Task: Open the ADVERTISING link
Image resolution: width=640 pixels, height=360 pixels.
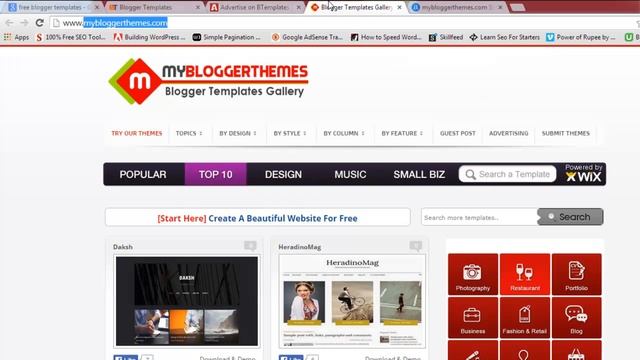Action: [509, 133]
